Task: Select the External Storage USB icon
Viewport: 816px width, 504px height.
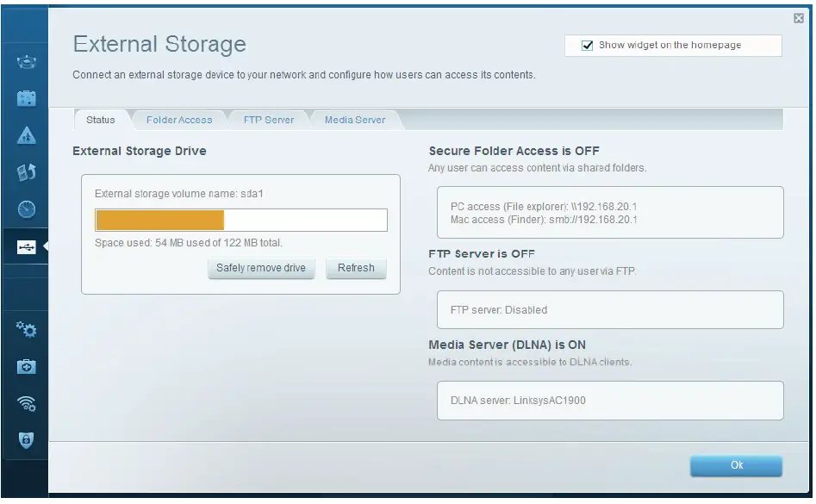Action: coord(26,247)
